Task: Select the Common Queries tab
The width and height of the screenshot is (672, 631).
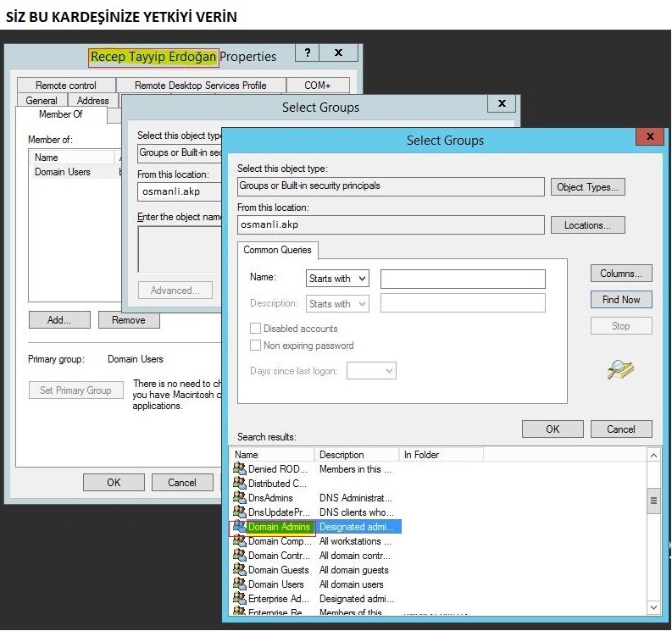Action: (x=277, y=250)
